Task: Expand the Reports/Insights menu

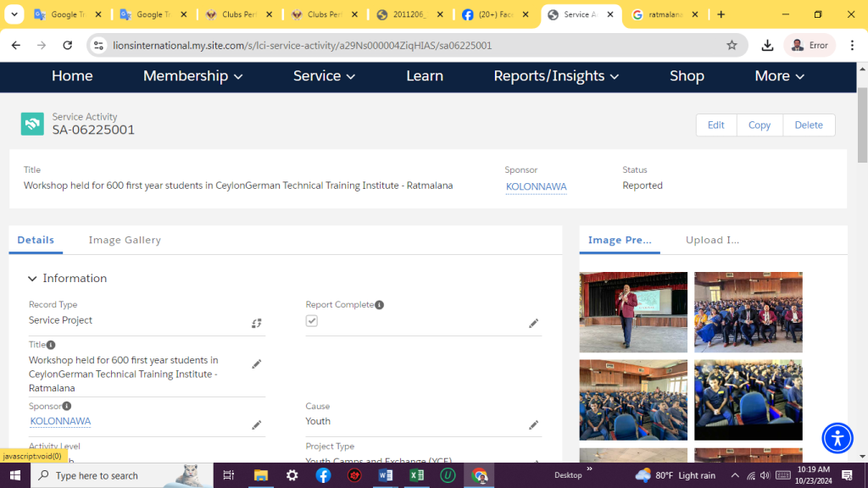Action: coord(556,76)
